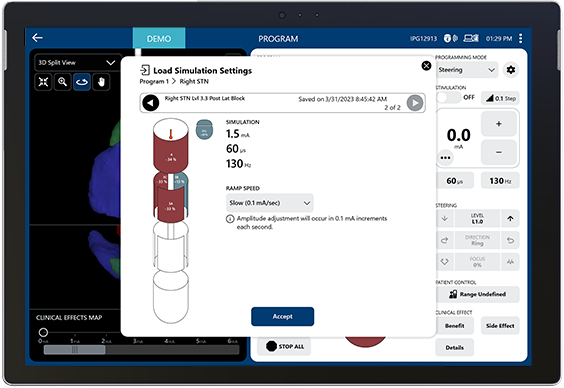Close the Load Simulation Settings dialog

426,66
